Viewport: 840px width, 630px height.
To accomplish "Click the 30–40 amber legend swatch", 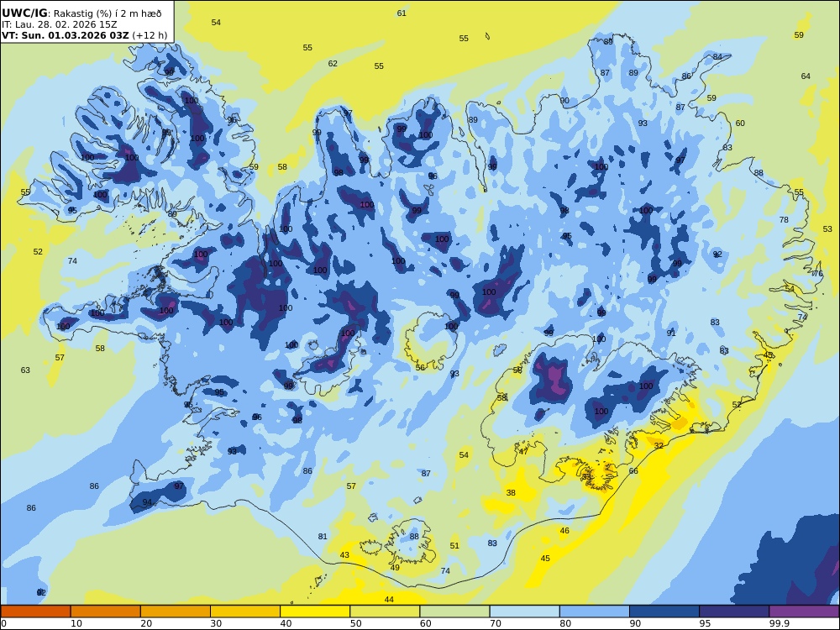I will click(245, 612).
